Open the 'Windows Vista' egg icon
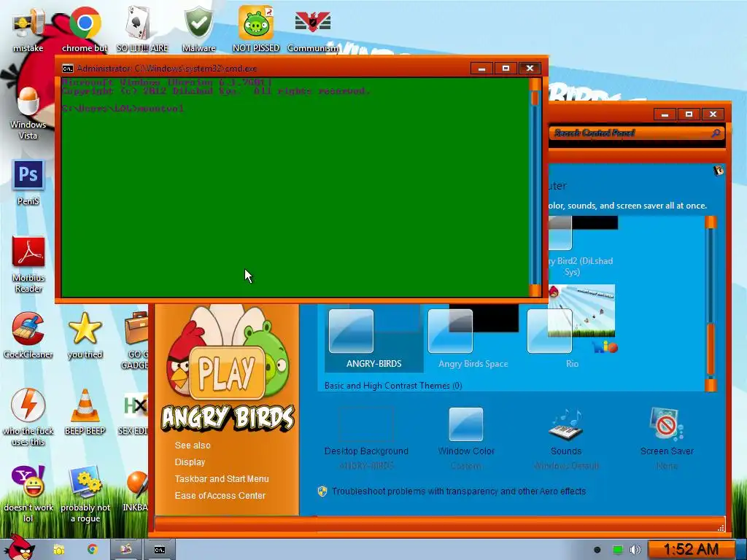Image resolution: width=747 pixels, height=560 pixels. pos(28,113)
